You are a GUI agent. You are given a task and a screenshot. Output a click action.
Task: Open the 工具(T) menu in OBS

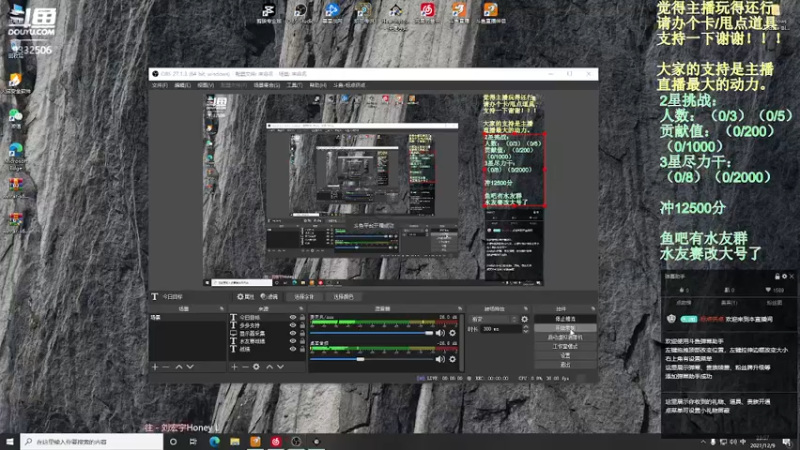294,85
